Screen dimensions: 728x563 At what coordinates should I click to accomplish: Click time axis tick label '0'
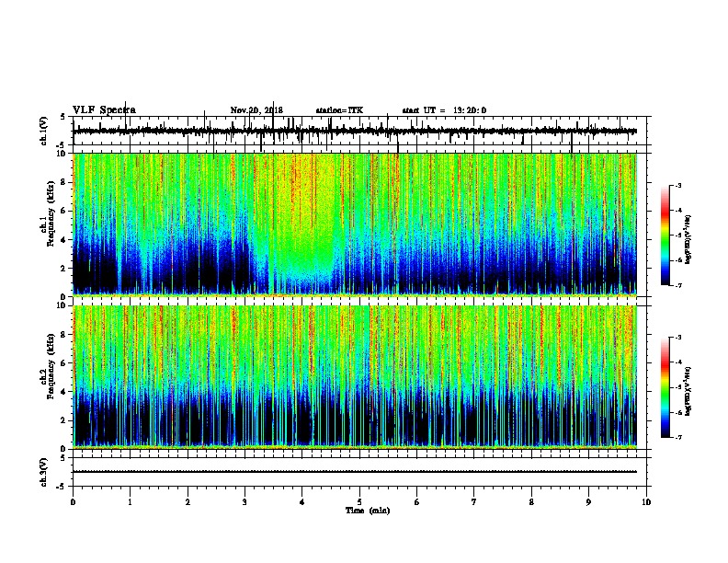pyautogui.click(x=73, y=501)
